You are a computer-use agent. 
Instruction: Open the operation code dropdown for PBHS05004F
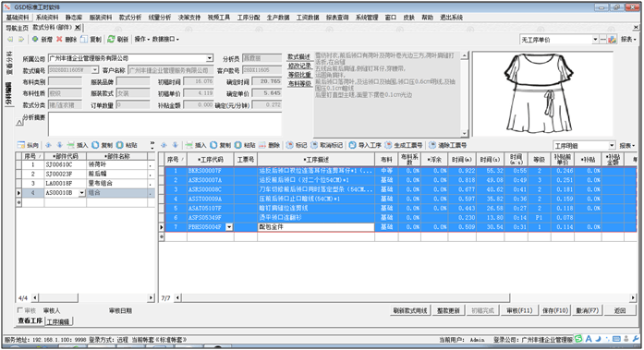coord(229,227)
